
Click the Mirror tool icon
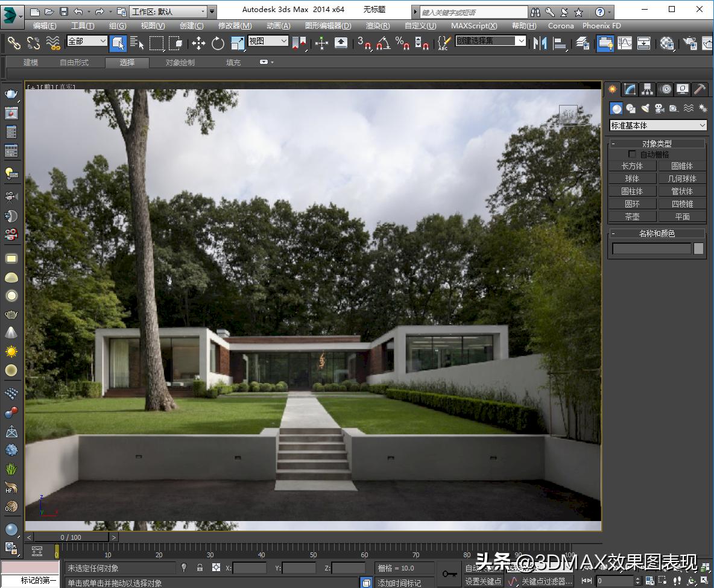click(x=540, y=43)
